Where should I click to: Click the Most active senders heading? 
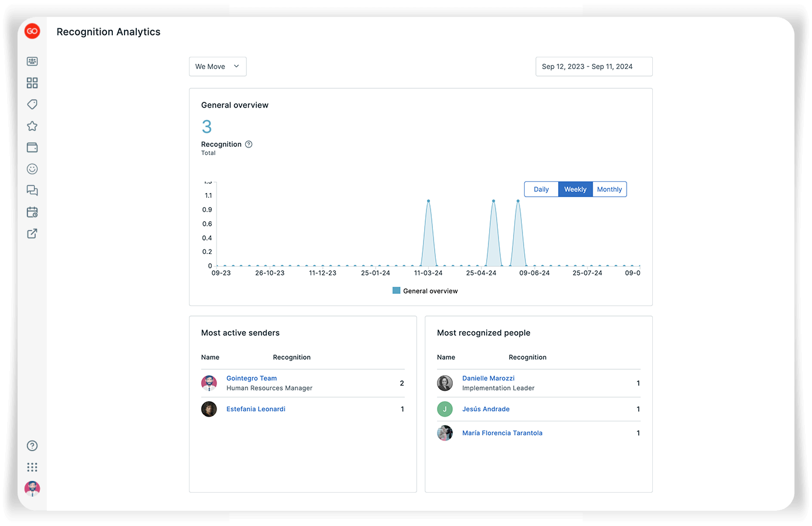(240, 333)
